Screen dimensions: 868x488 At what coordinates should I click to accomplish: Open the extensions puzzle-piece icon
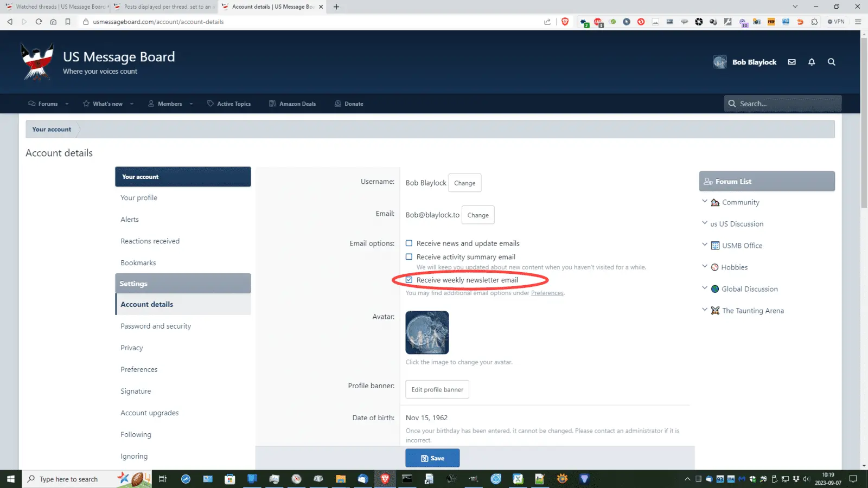(x=814, y=22)
